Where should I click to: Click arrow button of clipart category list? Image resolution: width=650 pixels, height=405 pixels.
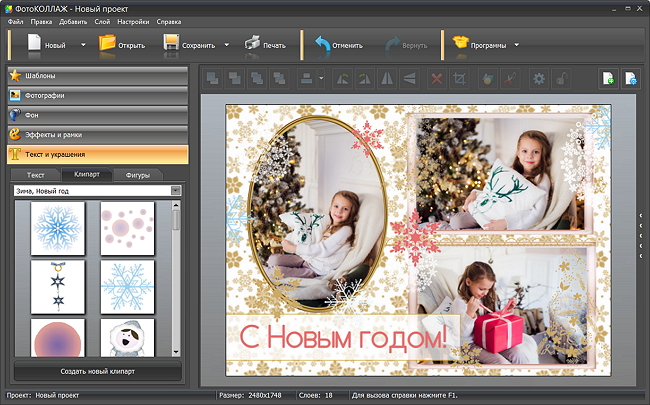tap(176, 191)
